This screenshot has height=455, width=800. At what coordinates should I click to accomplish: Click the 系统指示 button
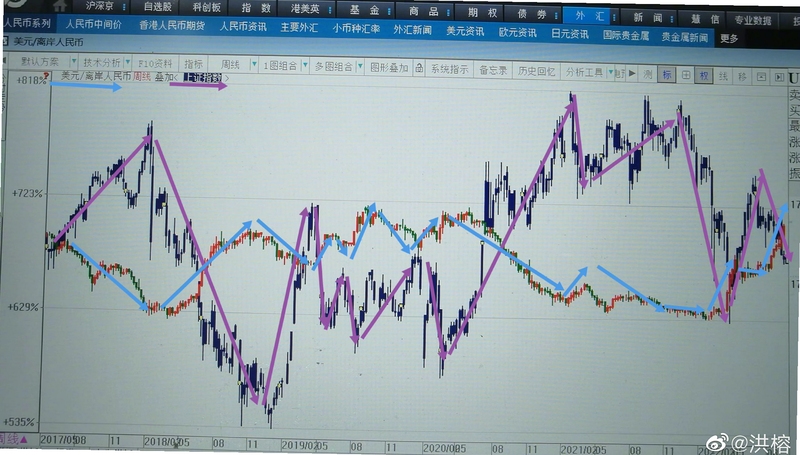449,69
